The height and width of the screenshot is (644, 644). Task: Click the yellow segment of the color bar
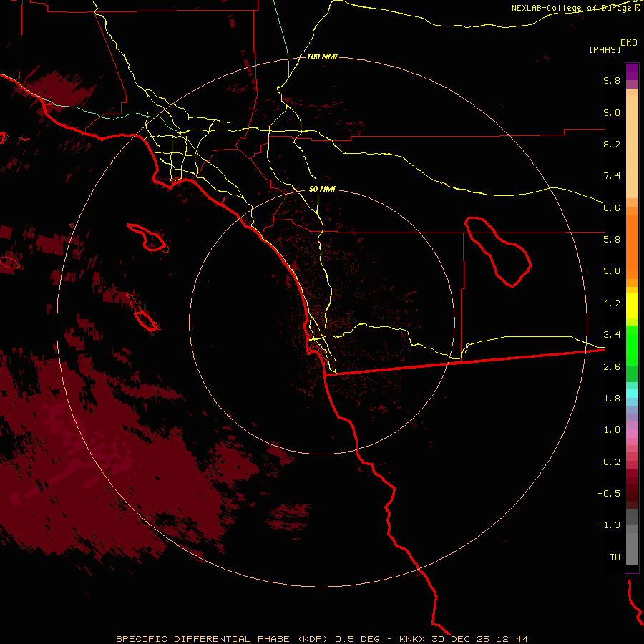[x=632, y=306]
